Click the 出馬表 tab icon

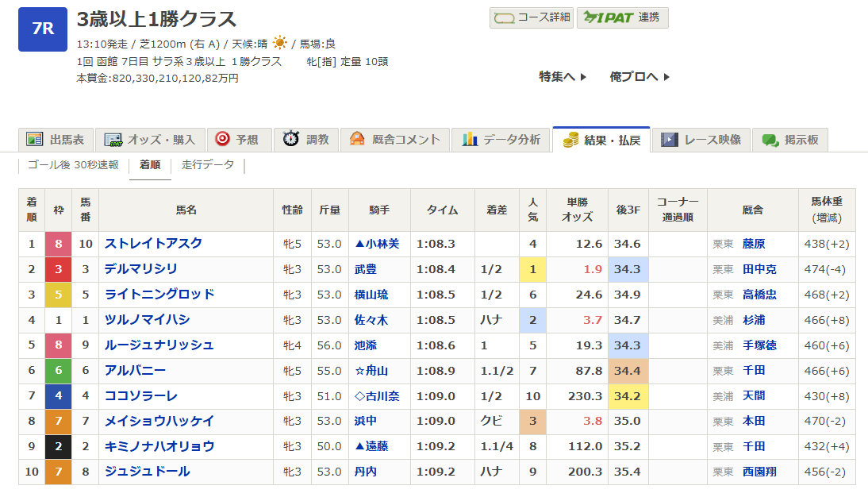coord(34,139)
